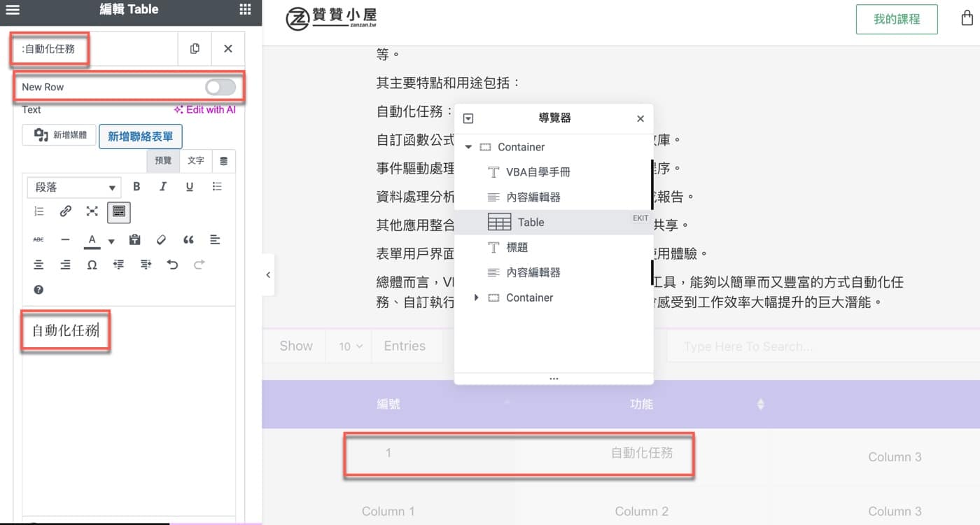Apply the text color A button

(x=92, y=240)
